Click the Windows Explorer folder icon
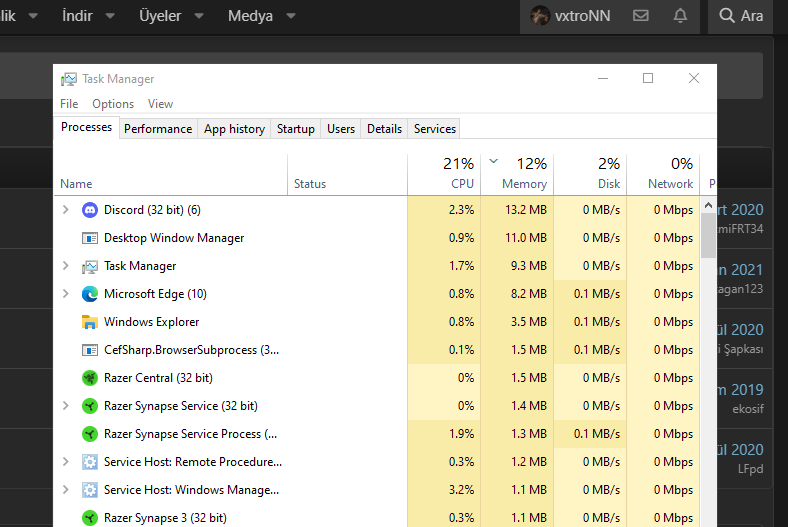The height and width of the screenshot is (527, 788). coord(89,322)
